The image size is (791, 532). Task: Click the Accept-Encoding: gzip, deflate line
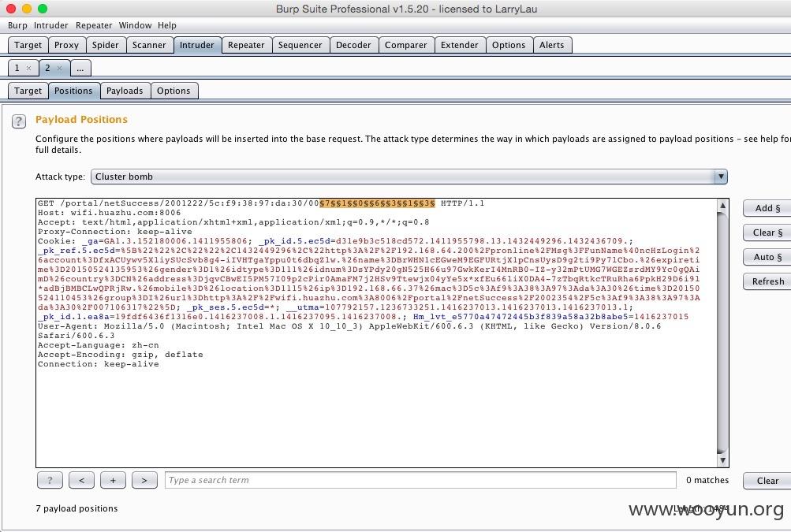pos(121,355)
